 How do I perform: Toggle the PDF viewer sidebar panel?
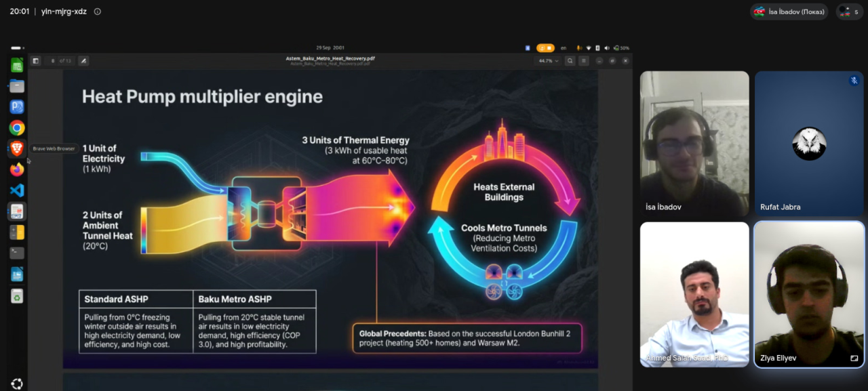[x=36, y=61]
